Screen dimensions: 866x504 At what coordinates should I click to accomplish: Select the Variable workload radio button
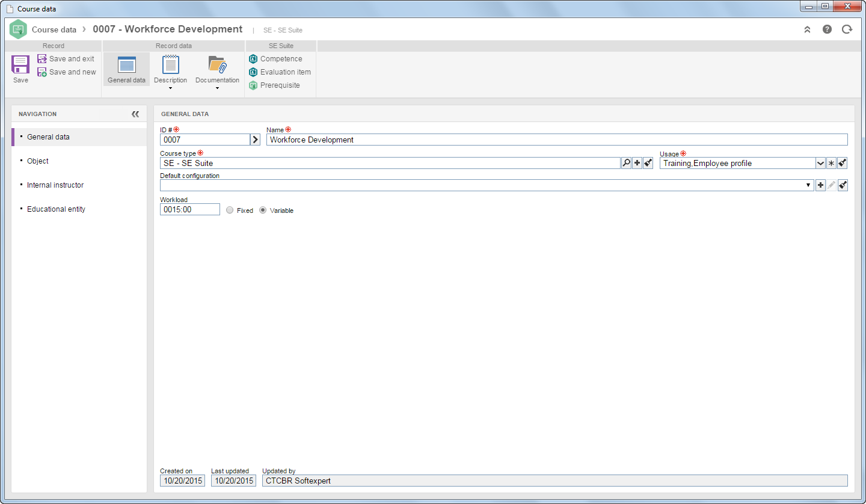pyautogui.click(x=263, y=211)
